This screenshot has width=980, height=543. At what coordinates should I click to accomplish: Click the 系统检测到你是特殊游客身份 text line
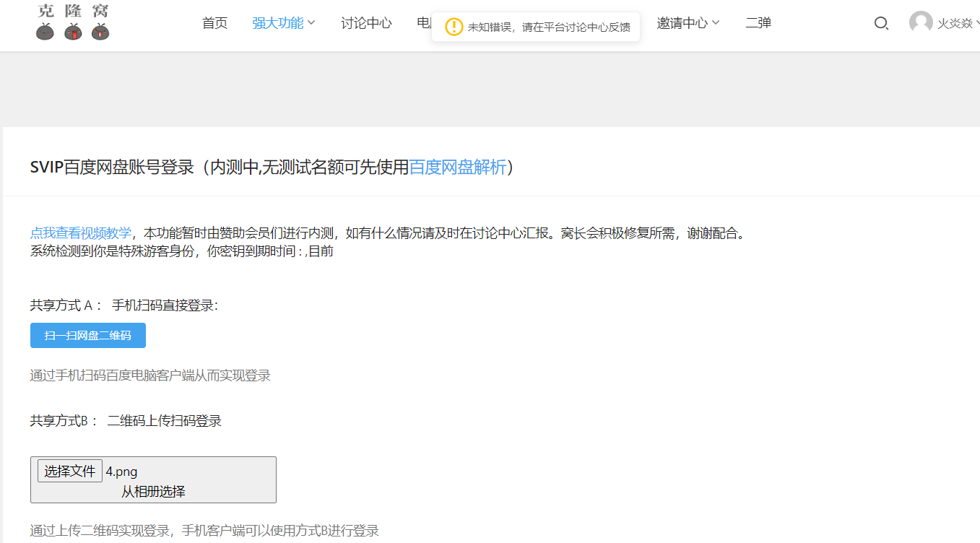tap(182, 251)
